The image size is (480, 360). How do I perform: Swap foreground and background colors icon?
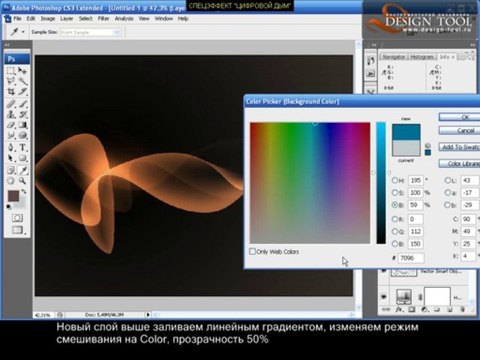(x=24, y=192)
